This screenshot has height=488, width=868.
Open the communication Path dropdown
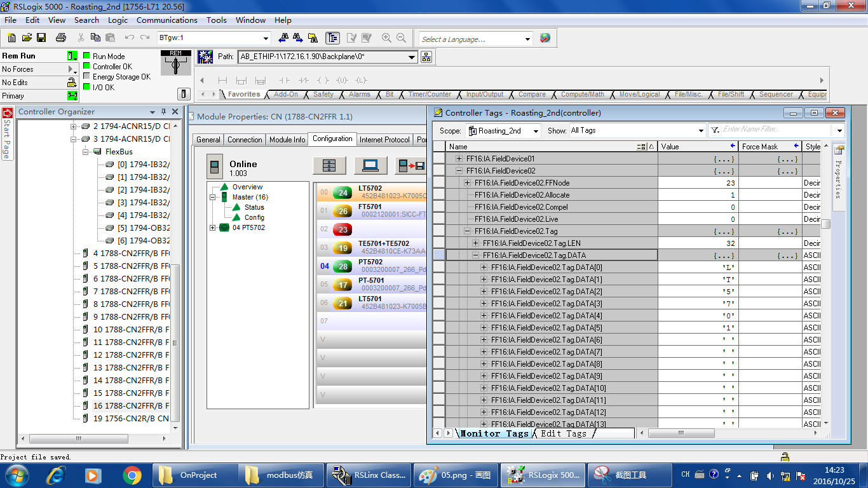[412, 57]
